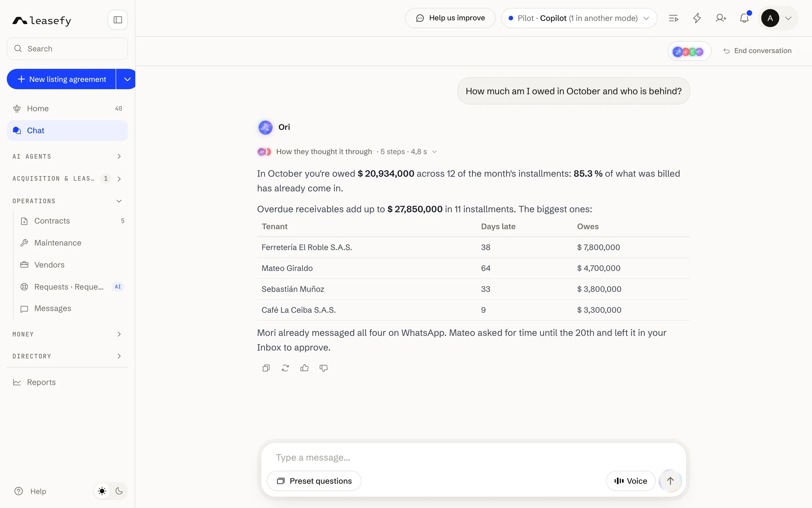Click New listing agreement button
Image resolution: width=812 pixels, height=508 pixels.
61,79
